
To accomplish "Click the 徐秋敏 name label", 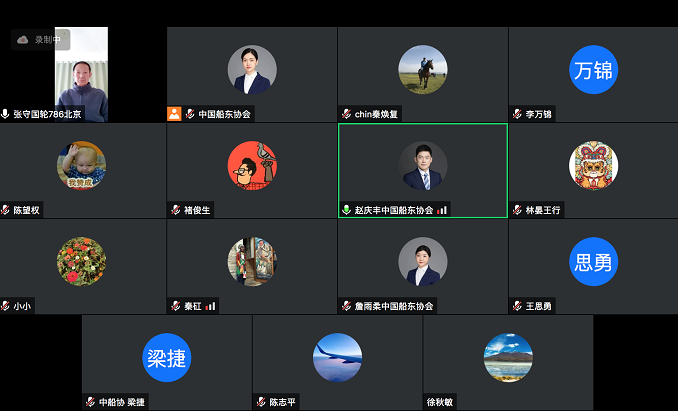I will [440, 402].
